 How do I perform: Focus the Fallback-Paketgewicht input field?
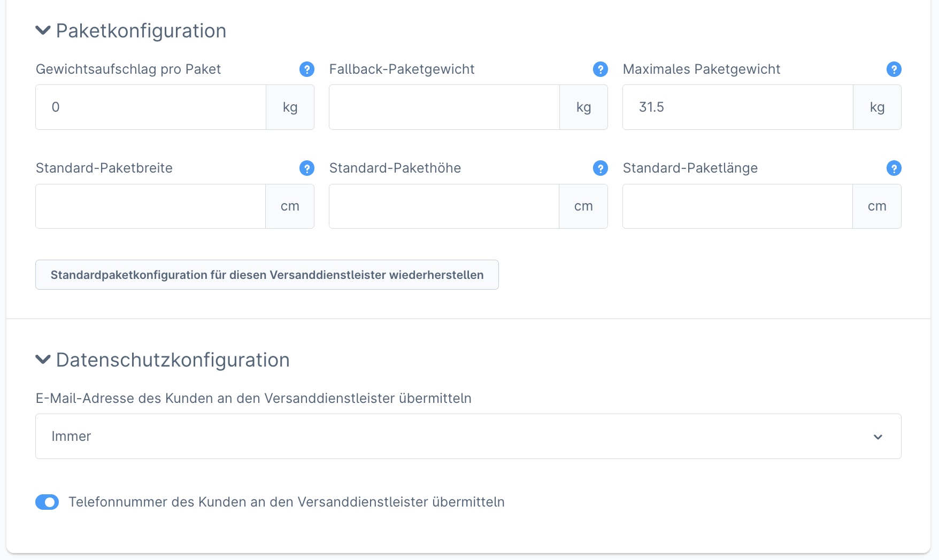coord(444,107)
